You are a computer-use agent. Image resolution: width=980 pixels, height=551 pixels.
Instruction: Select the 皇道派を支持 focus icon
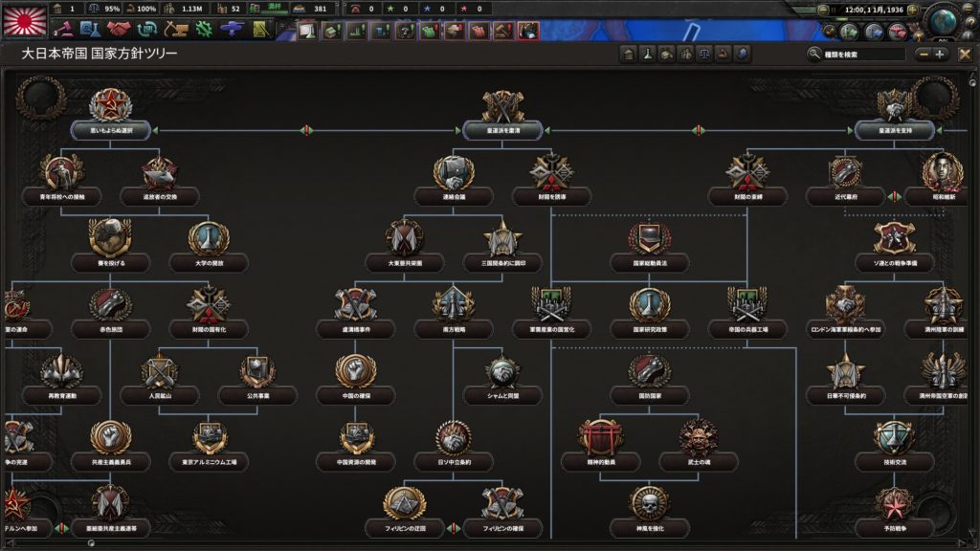(x=895, y=105)
